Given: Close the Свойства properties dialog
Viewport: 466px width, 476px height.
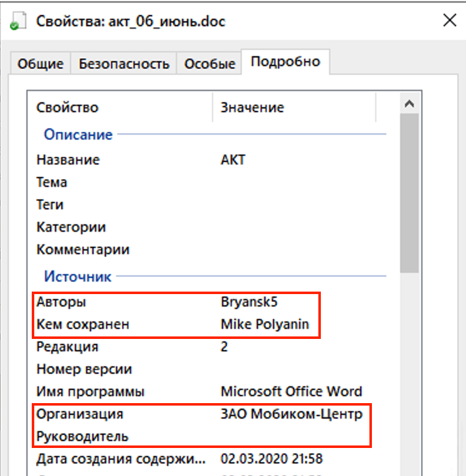Looking at the screenshot, I should [x=449, y=21].
